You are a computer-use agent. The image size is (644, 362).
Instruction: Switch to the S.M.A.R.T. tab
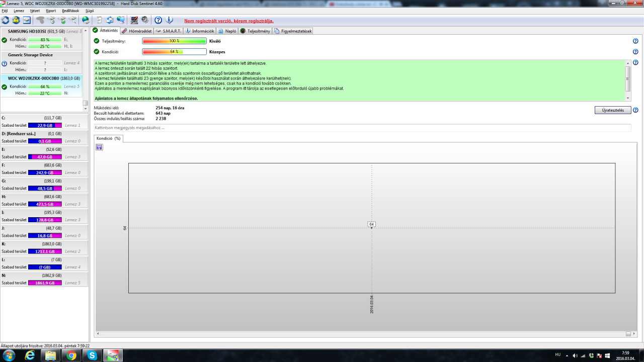[x=169, y=31]
